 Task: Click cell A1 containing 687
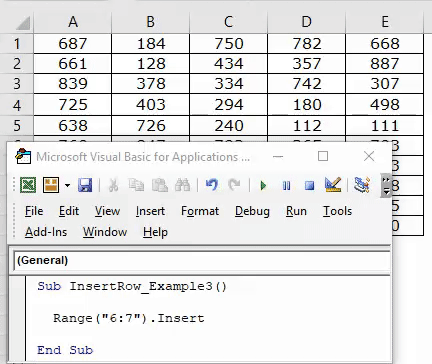(x=72, y=43)
